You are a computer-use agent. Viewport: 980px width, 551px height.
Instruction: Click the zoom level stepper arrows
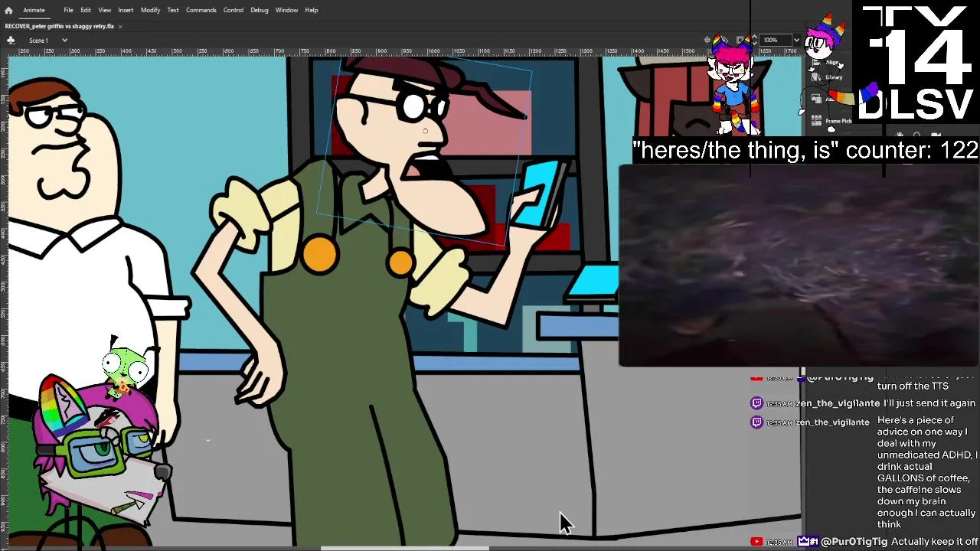click(x=754, y=40)
